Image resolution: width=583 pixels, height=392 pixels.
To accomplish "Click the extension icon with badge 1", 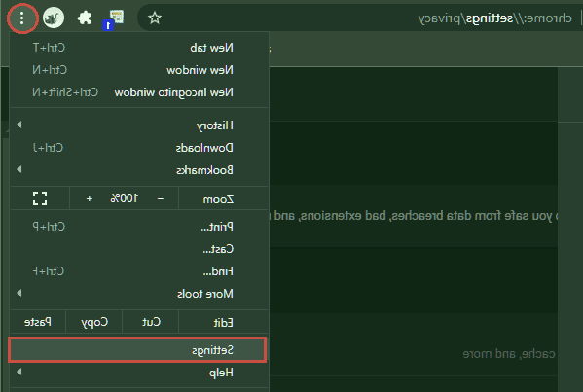I will tap(114, 18).
